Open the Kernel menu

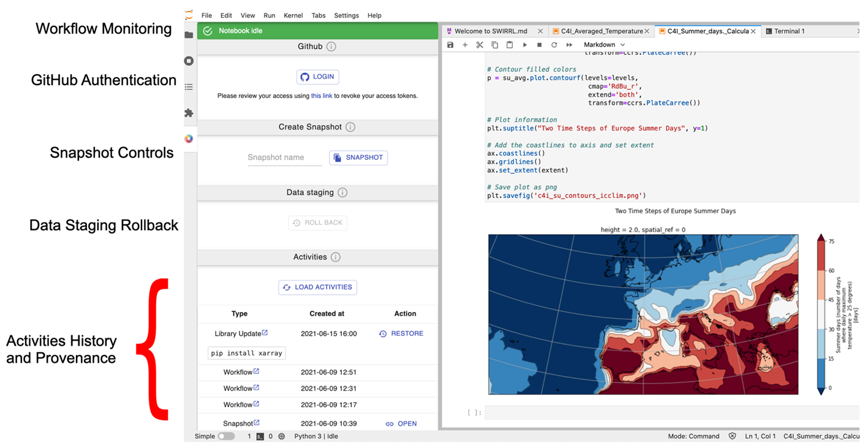pos(293,15)
